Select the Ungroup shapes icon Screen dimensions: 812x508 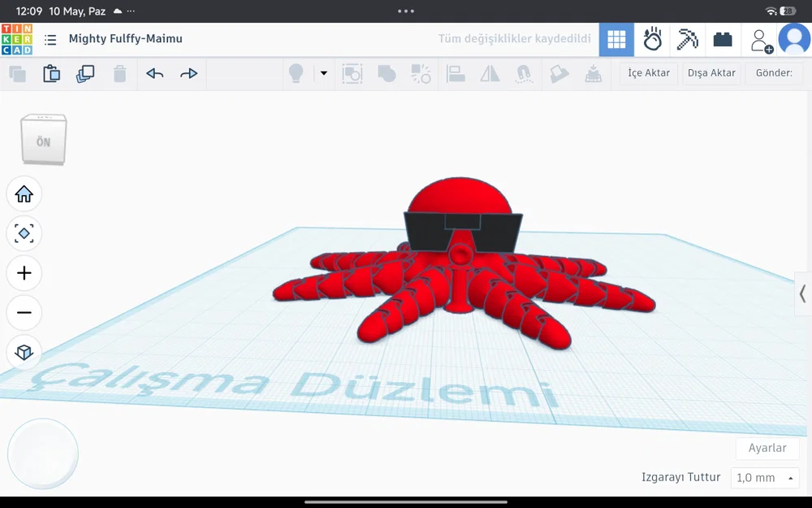click(x=421, y=74)
